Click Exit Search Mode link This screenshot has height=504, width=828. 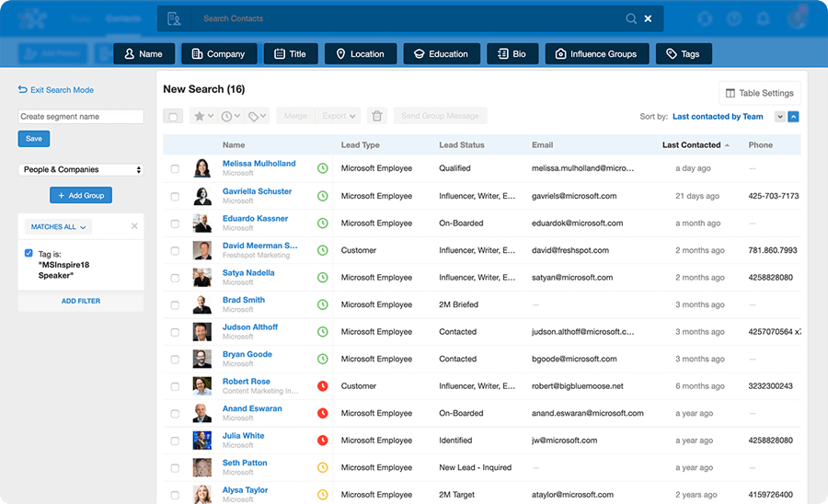56,90
